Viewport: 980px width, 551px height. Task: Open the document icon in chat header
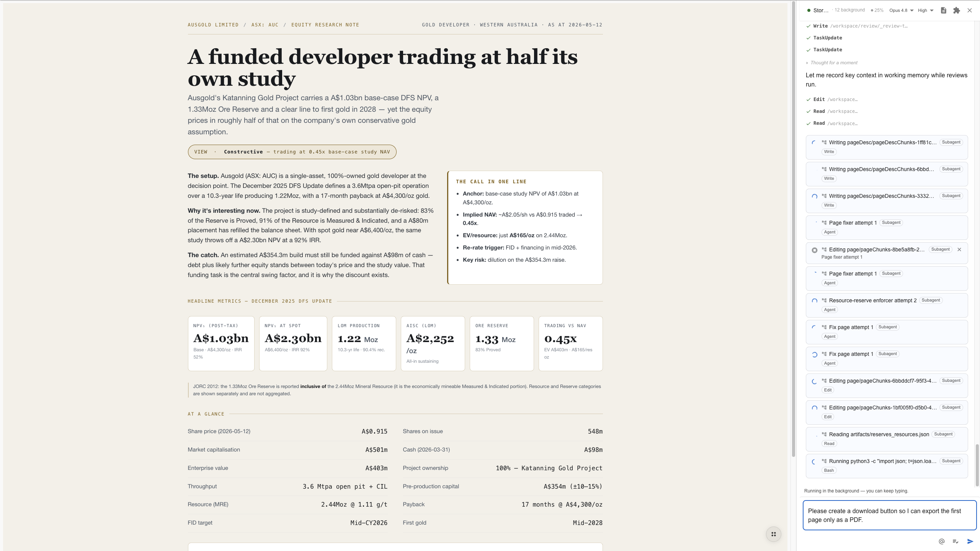(944, 10)
